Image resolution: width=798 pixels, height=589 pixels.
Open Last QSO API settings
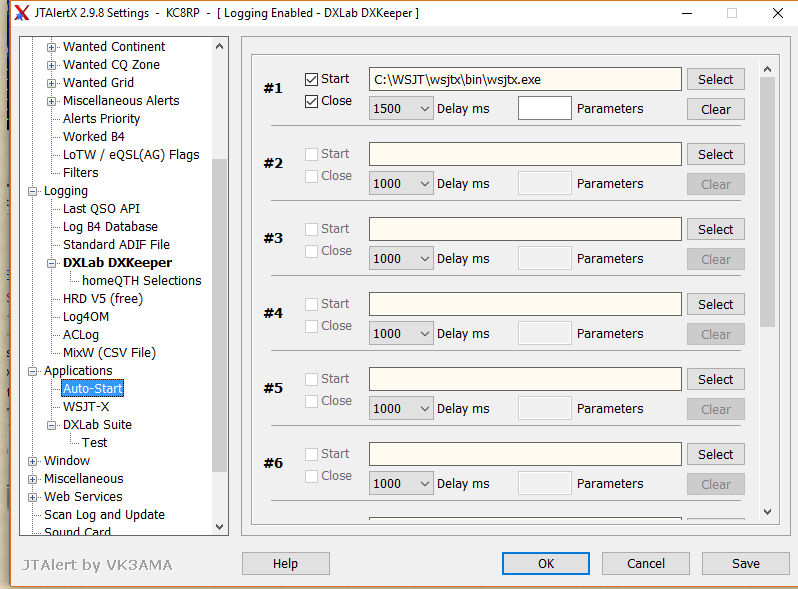click(x=101, y=209)
